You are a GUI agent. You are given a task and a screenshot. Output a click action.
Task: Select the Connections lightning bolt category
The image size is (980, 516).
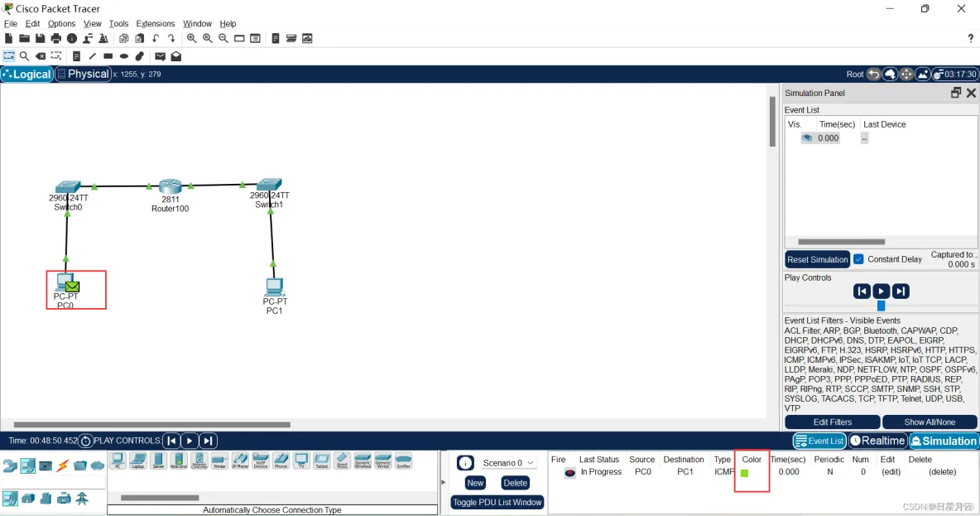63,466
